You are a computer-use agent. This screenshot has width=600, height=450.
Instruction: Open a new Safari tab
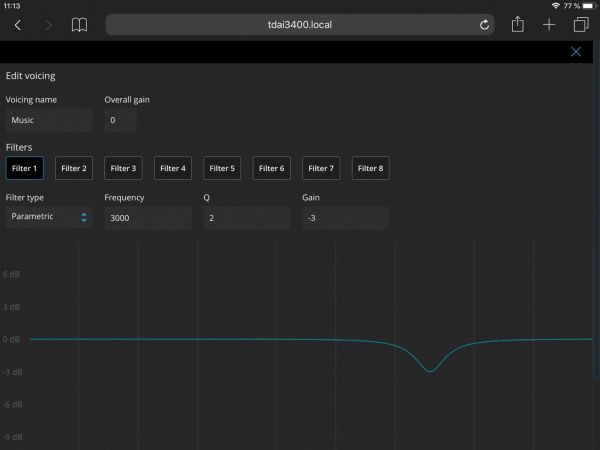click(x=549, y=25)
